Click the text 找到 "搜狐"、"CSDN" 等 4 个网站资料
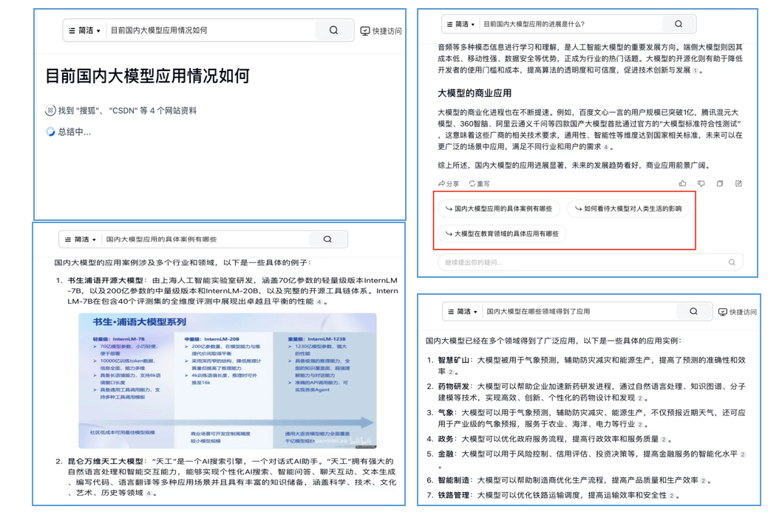779x532 pixels. 127,110
